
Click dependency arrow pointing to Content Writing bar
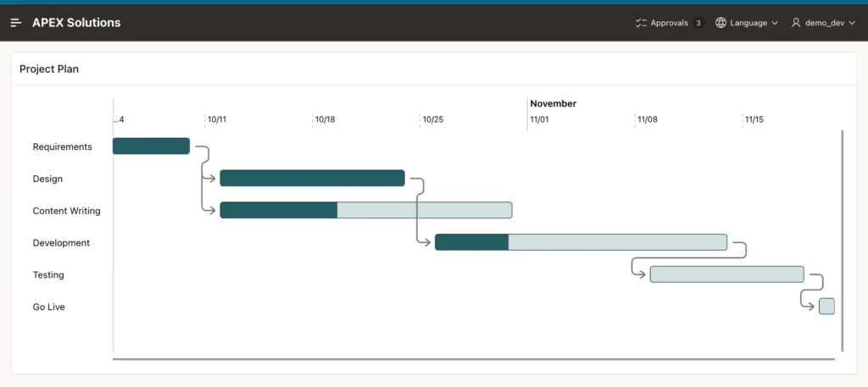click(210, 210)
